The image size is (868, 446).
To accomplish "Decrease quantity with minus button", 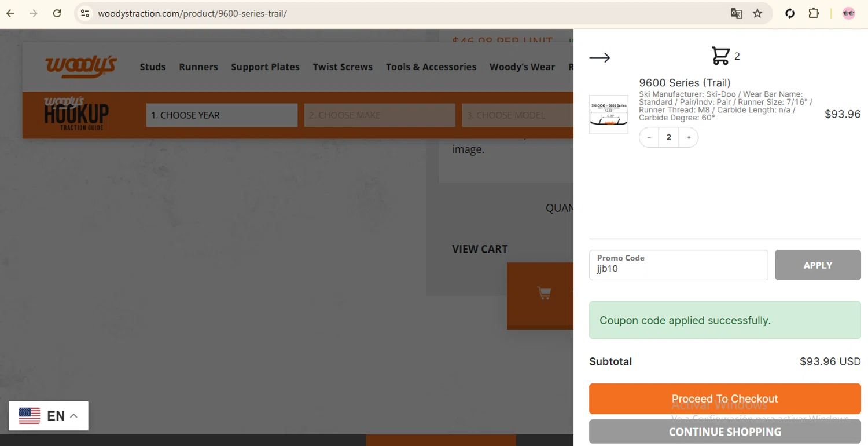I will tap(649, 137).
